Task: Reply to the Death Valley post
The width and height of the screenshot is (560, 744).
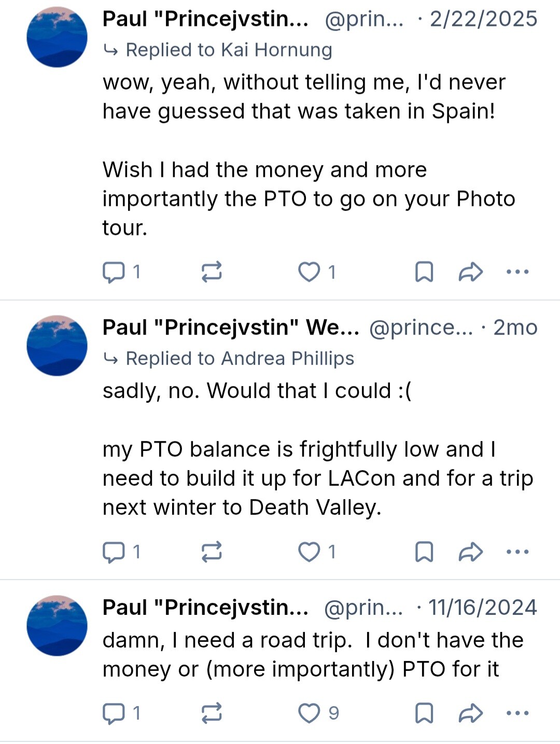Action: tap(114, 552)
